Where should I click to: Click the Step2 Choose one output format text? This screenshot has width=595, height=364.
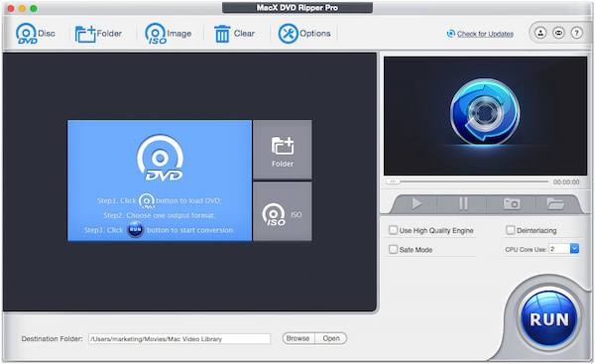[x=160, y=215]
